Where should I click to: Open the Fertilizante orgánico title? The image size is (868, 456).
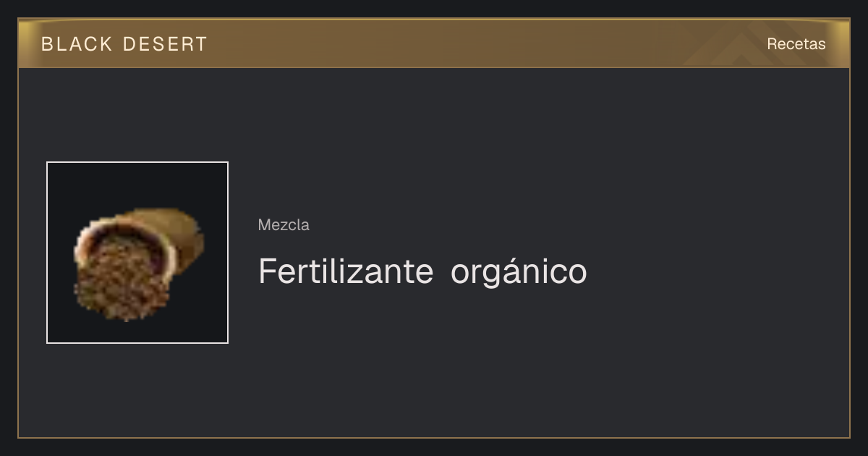click(422, 272)
